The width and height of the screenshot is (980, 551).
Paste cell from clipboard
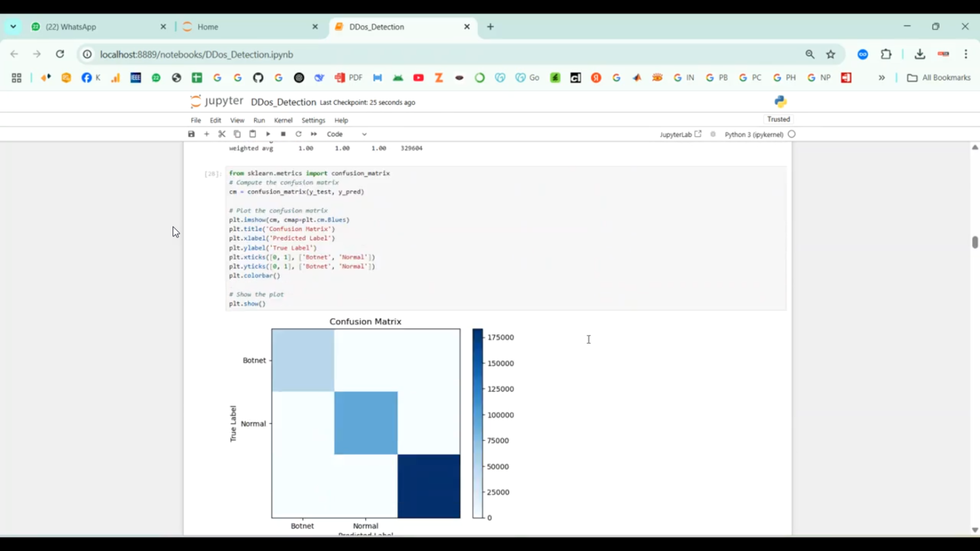click(253, 134)
